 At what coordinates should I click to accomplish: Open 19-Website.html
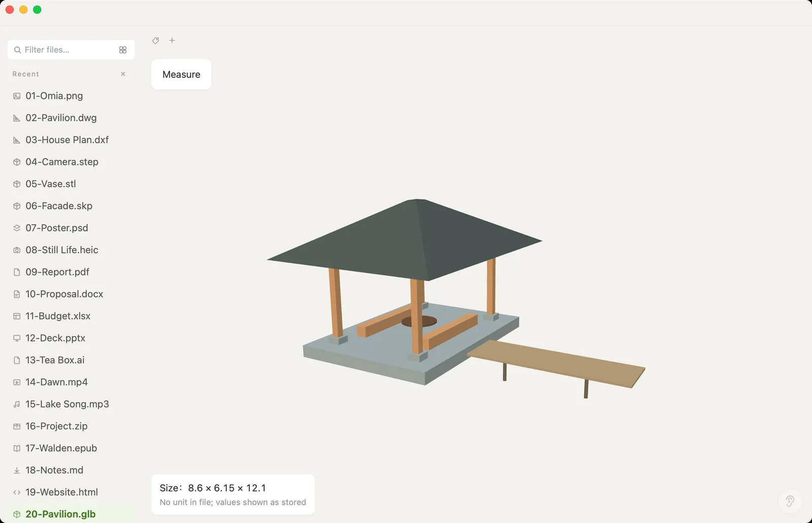point(61,492)
